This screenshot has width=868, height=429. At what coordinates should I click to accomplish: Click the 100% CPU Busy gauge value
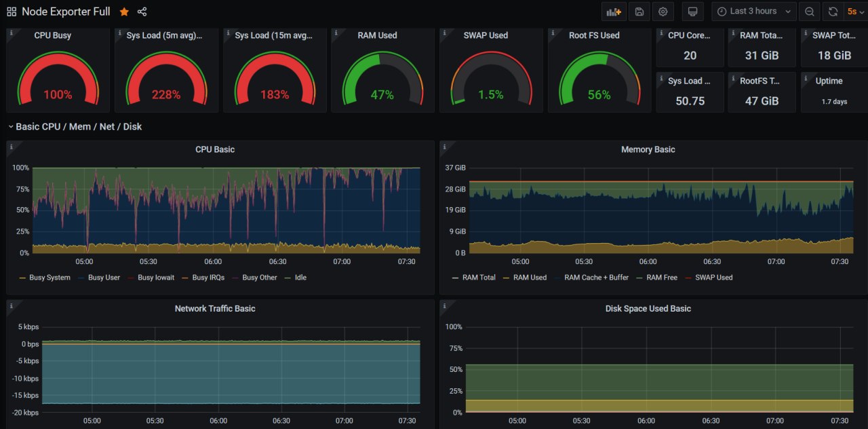click(58, 95)
